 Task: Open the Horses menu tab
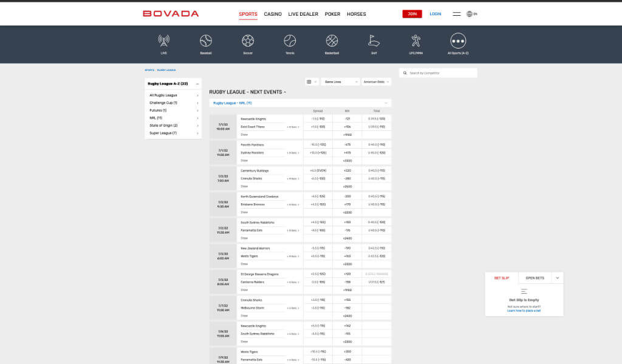pyautogui.click(x=356, y=14)
